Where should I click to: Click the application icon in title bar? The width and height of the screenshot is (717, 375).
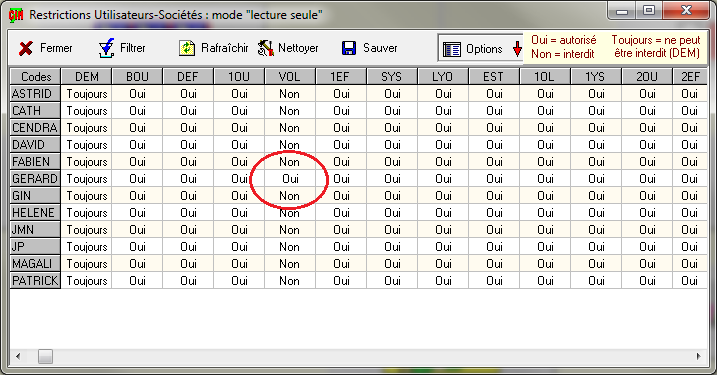coord(16,15)
